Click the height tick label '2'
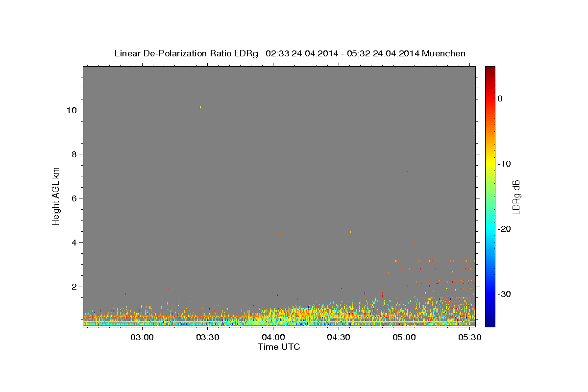 click(x=74, y=287)
